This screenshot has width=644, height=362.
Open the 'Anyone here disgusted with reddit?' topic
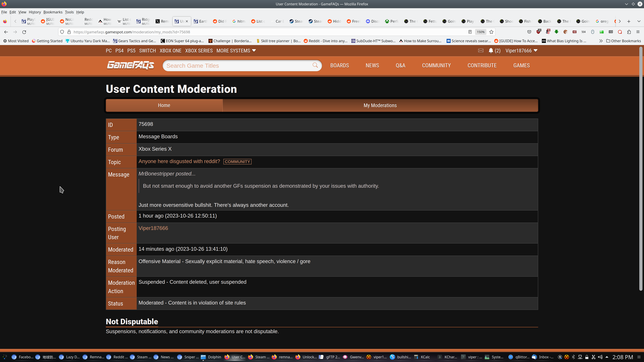179,161
